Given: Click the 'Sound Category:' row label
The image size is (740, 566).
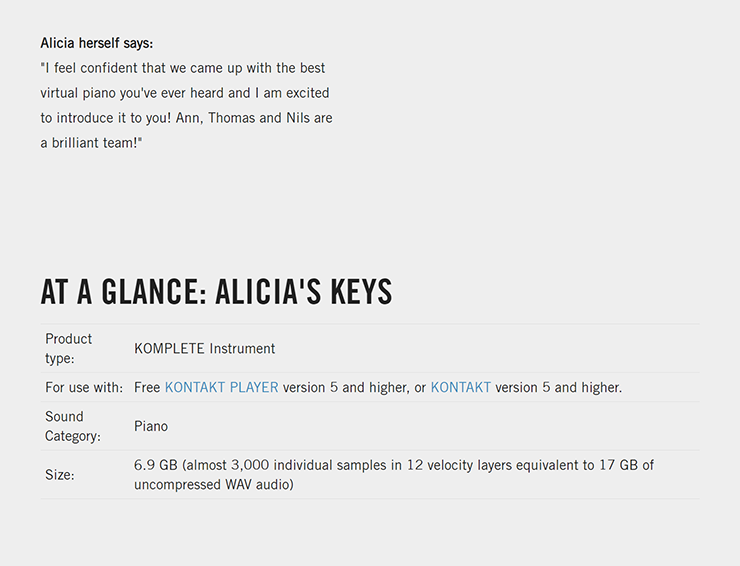Looking at the screenshot, I should (x=73, y=426).
